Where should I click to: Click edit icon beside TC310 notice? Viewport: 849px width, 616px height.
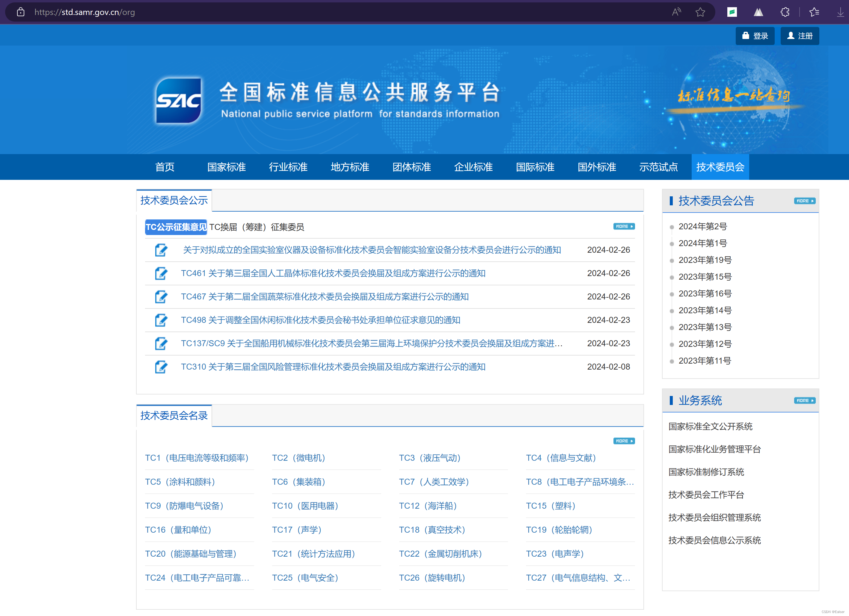coord(161,367)
